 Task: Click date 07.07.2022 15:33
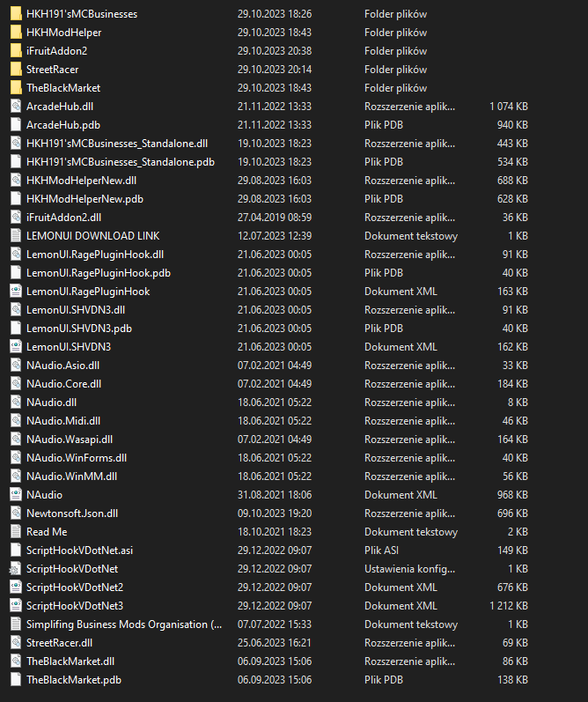coord(275,624)
